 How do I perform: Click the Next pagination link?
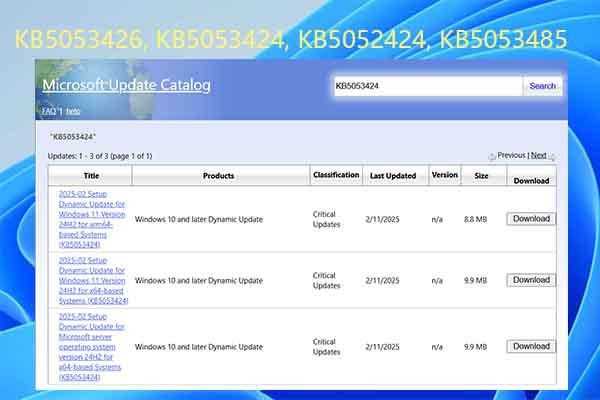click(538, 155)
